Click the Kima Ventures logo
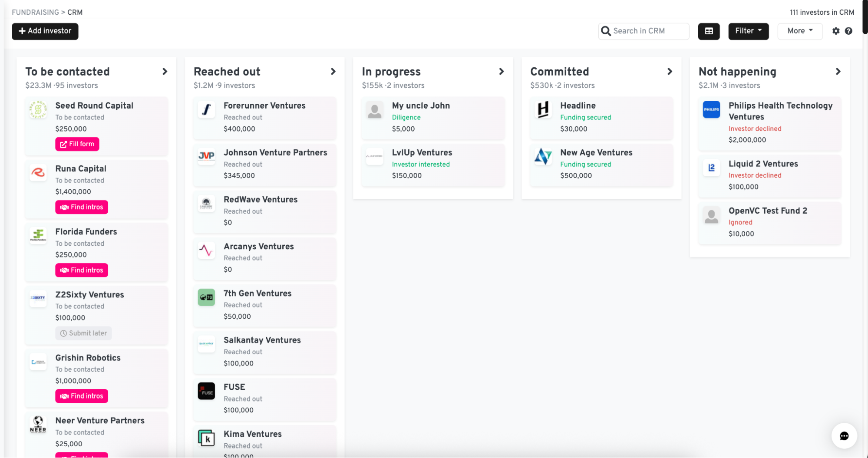Viewport: 868px width, 458px height. click(x=206, y=438)
